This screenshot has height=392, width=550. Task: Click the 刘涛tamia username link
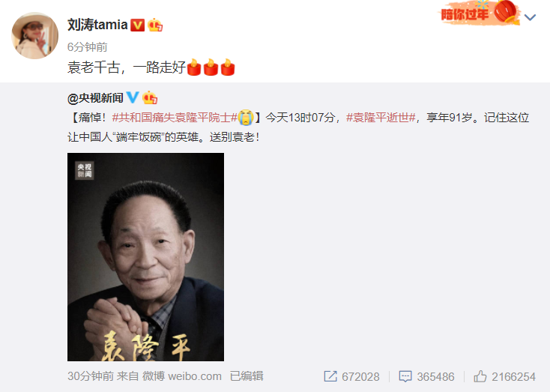point(97,25)
